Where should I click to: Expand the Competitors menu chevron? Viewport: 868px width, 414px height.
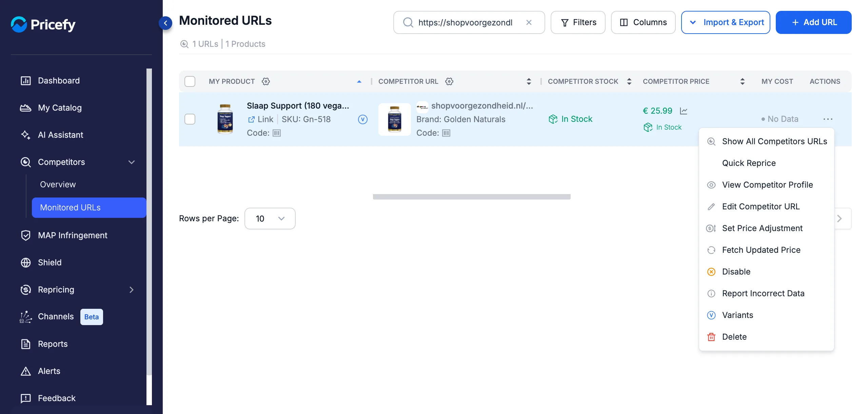132,162
